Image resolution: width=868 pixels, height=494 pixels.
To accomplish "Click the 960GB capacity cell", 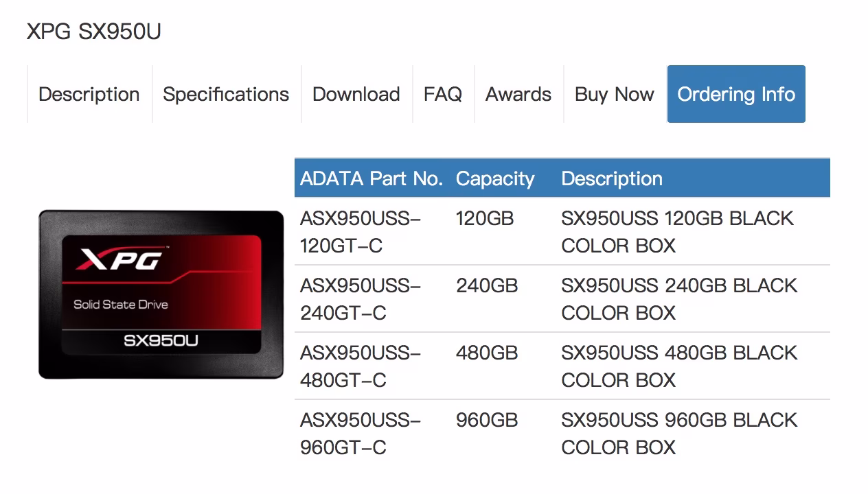I will pos(487,420).
